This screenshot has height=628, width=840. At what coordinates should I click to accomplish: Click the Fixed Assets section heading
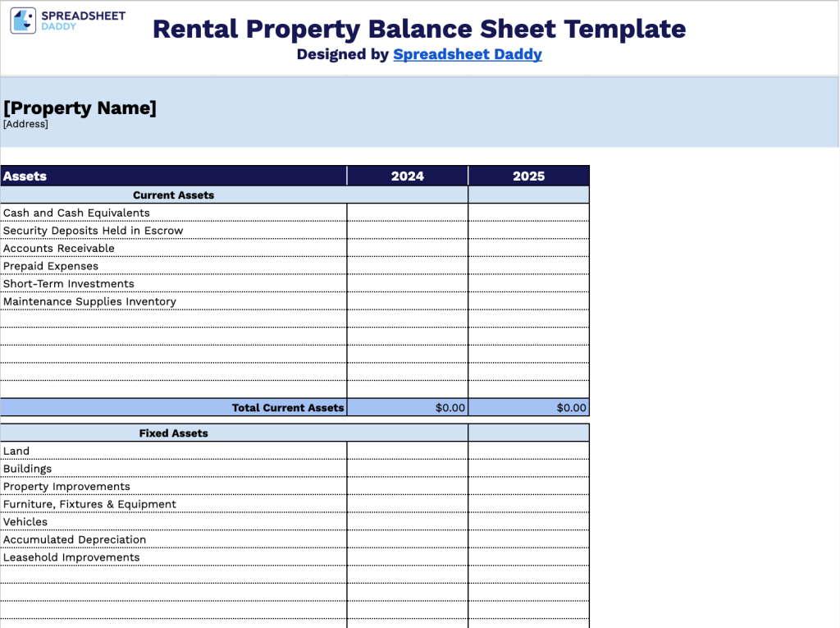pyautogui.click(x=173, y=433)
